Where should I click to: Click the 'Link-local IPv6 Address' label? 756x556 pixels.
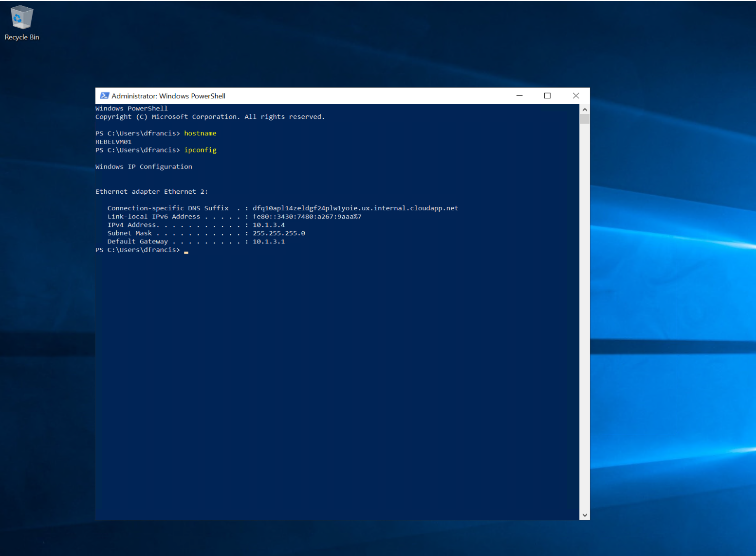point(154,217)
